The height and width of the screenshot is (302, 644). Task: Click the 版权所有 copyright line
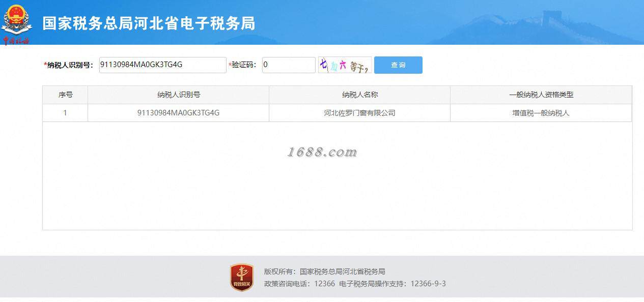324,271
